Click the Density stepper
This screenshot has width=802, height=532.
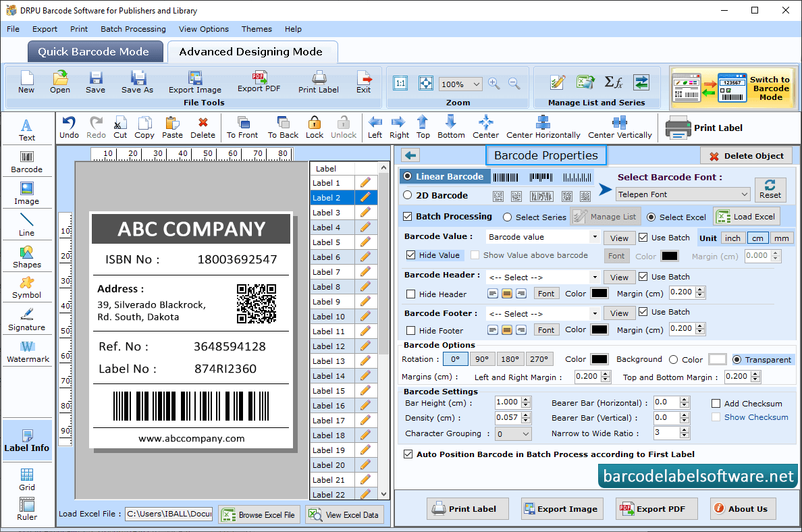526,418
